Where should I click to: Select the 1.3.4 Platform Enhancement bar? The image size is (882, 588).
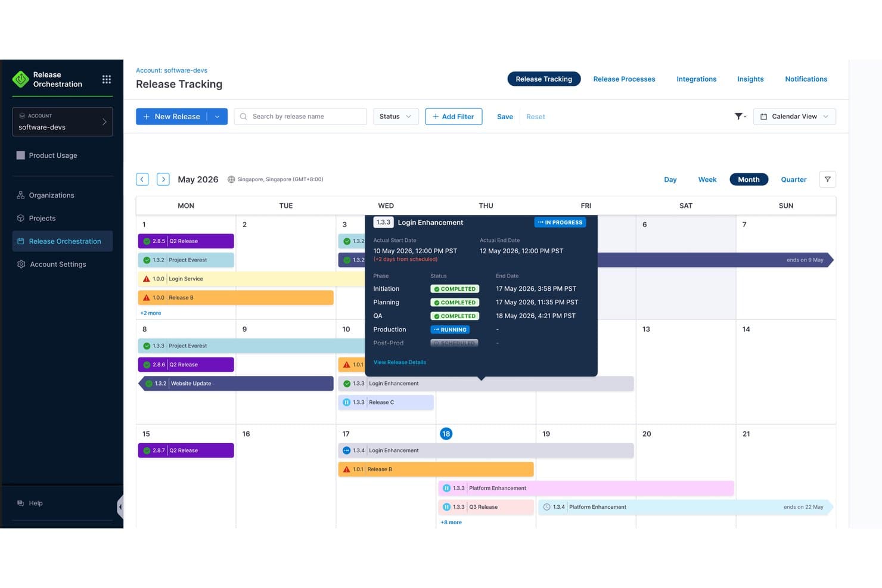pyautogui.click(x=685, y=507)
